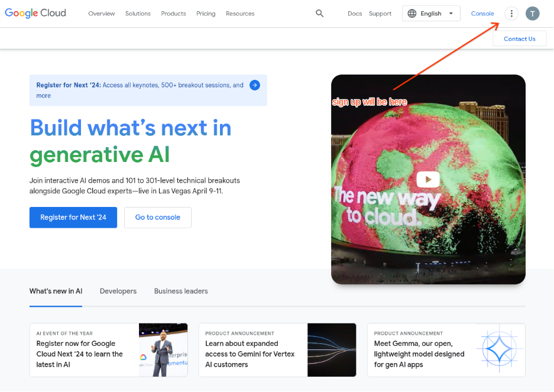Viewport: 554px width, 392px height.
Task: Open search with the magnifier icon
Action: coord(320,14)
